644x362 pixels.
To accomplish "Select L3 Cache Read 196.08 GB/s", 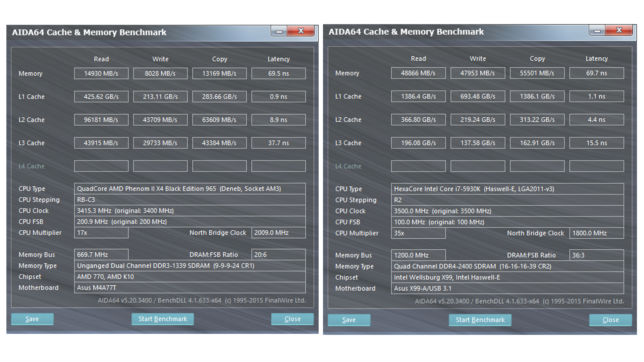I will point(418,143).
